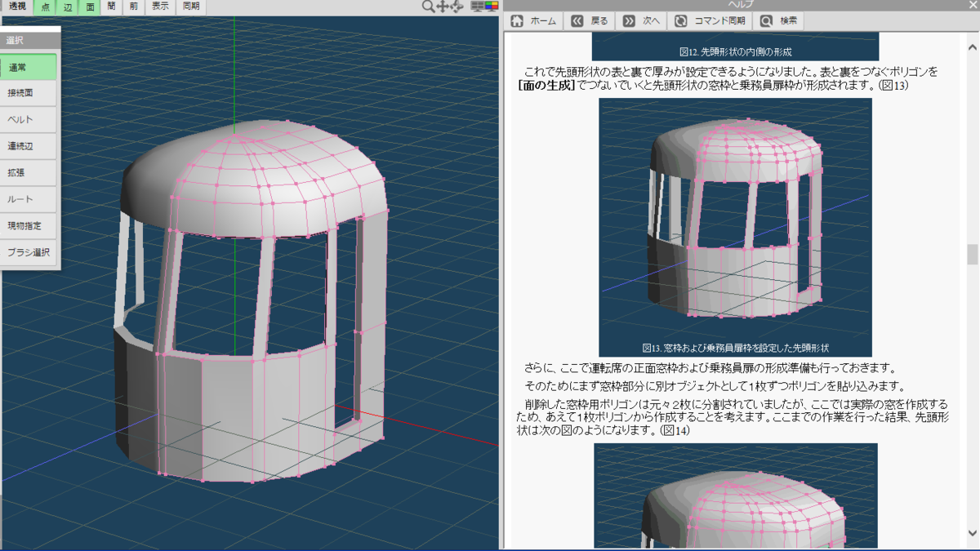Screen dimensions: 980x551
Task: Click the house icon in help toolbar
Action: pyautogui.click(x=517, y=21)
